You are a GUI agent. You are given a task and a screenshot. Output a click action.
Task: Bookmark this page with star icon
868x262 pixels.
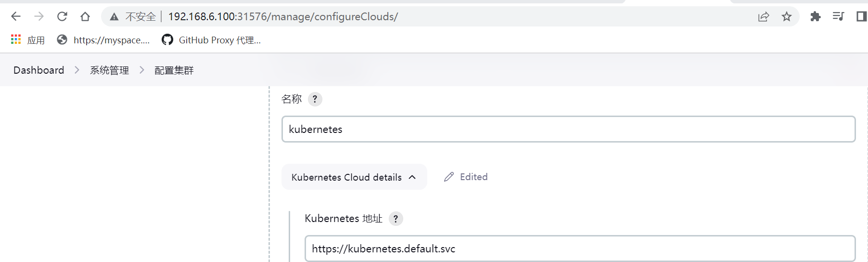click(787, 17)
